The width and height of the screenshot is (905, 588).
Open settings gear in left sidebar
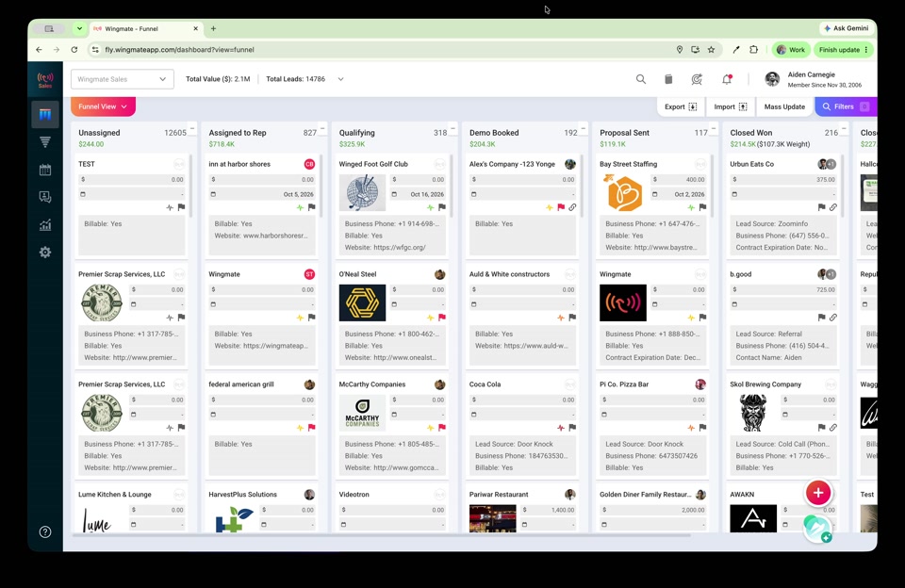(x=45, y=253)
